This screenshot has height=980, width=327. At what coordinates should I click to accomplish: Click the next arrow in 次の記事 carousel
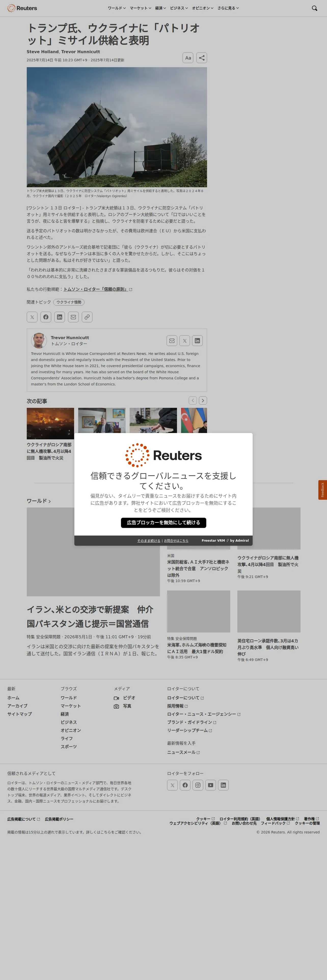click(203, 400)
